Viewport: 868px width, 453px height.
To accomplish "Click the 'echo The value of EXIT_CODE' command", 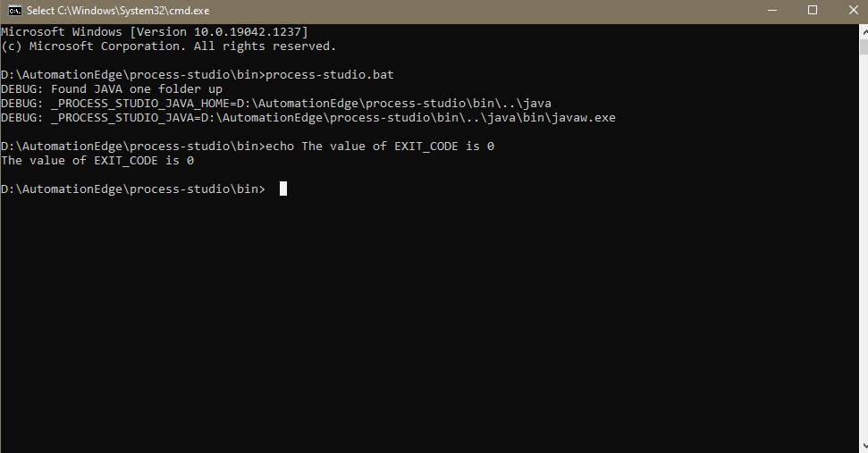I will click(380, 146).
